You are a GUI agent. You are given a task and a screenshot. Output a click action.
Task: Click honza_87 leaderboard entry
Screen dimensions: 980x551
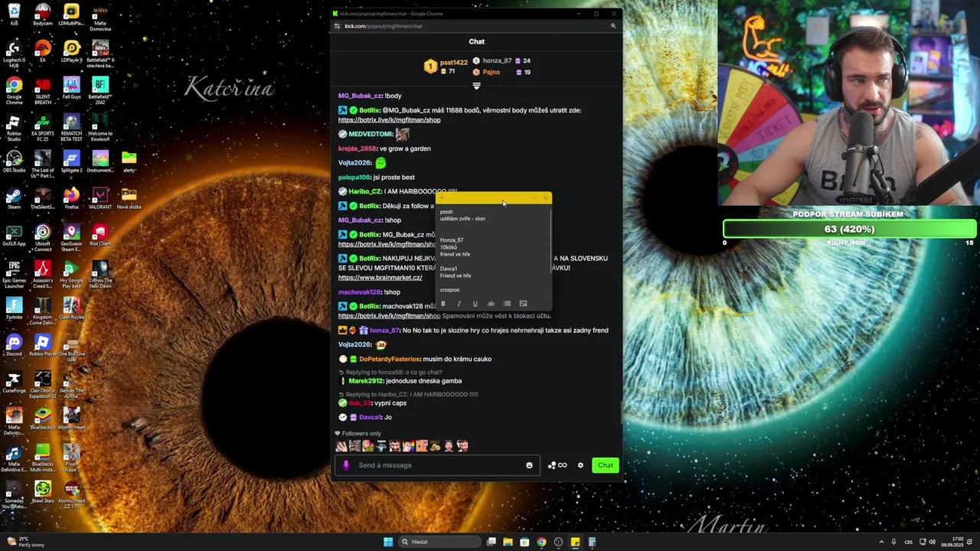click(x=501, y=60)
